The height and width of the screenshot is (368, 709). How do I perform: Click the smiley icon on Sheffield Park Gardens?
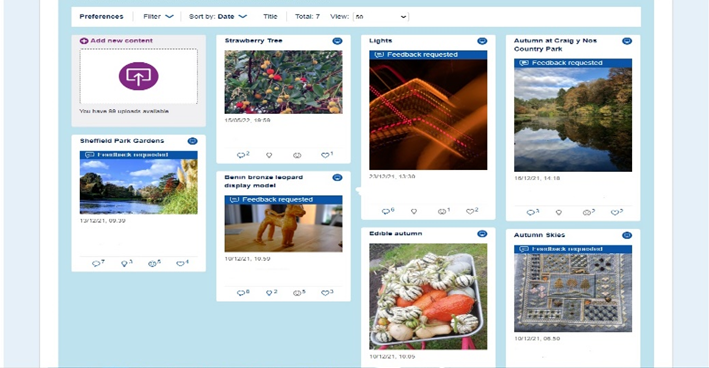click(x=152, y=263)
